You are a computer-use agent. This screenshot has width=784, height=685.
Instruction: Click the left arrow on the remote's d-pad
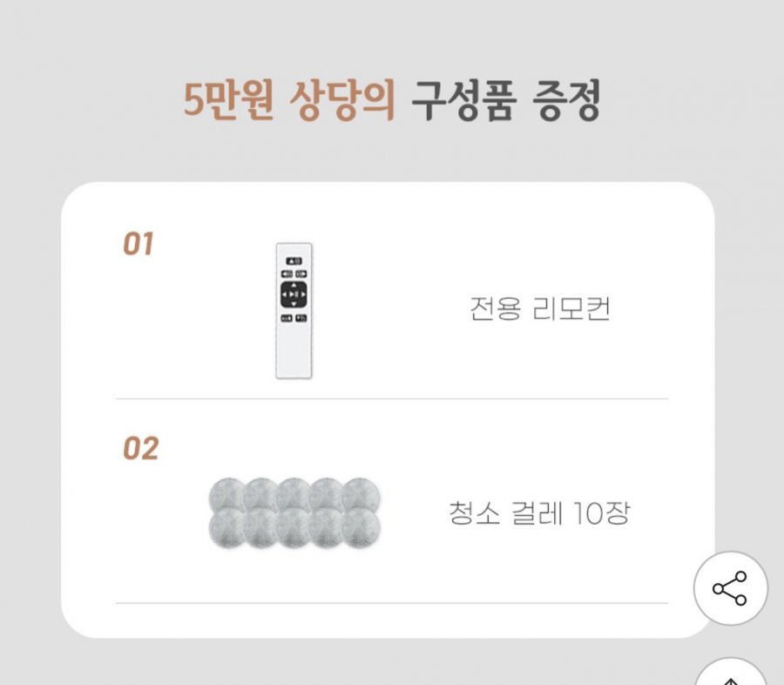pos(285,296)
